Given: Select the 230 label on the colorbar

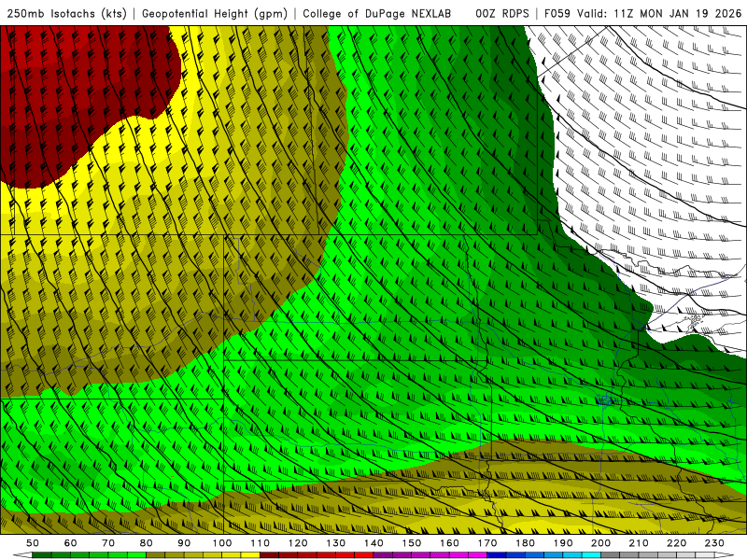Looking at the screenshot, I should [x=714, y=543].
